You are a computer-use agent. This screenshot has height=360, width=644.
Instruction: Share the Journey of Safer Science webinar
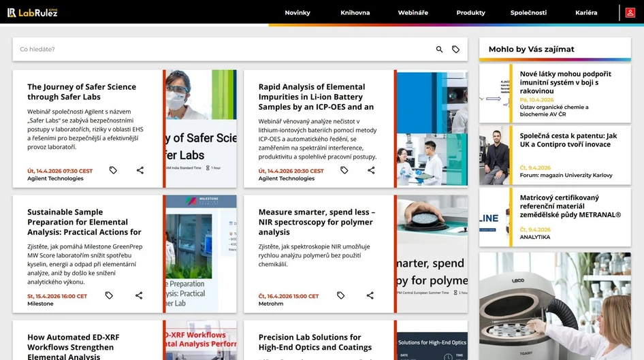coord(140,170)
